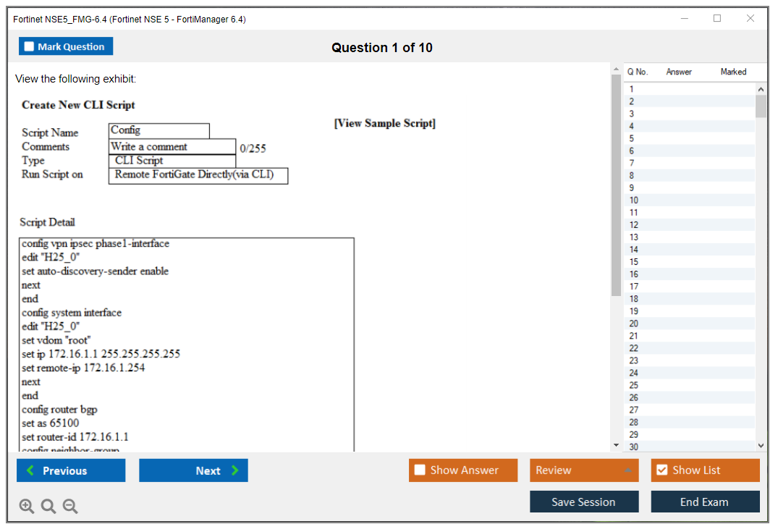Uncheck the Show List checkbox

coord(661,470)
